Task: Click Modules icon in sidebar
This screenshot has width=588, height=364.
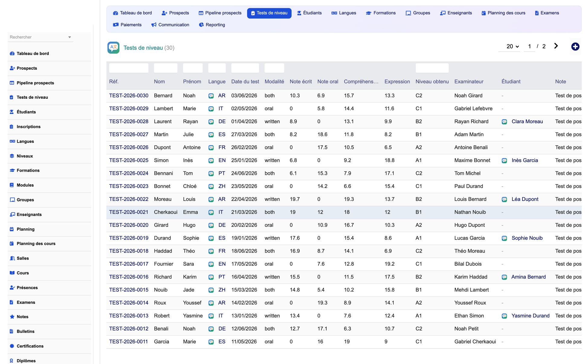Action: (x=12, y=185)
